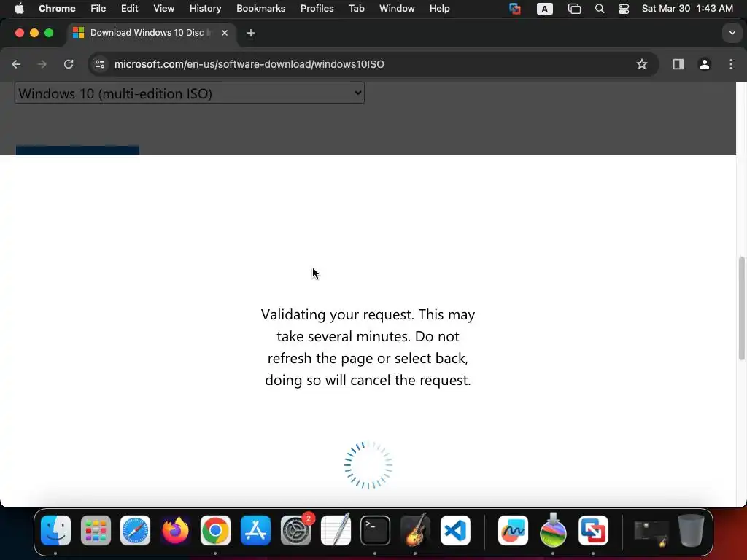Open the Profiles menu
The width and height of the screenshot is (747, 560).
[x=317, y=9]
